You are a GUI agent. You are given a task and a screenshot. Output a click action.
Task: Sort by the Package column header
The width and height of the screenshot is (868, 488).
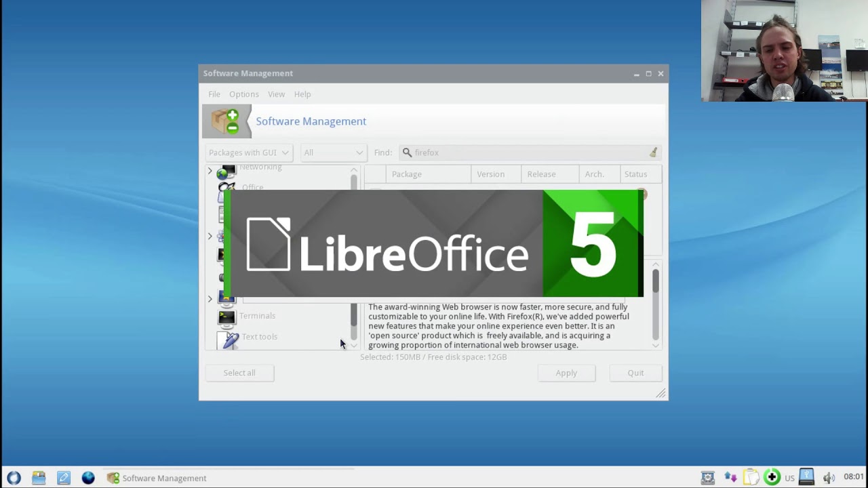427,174
